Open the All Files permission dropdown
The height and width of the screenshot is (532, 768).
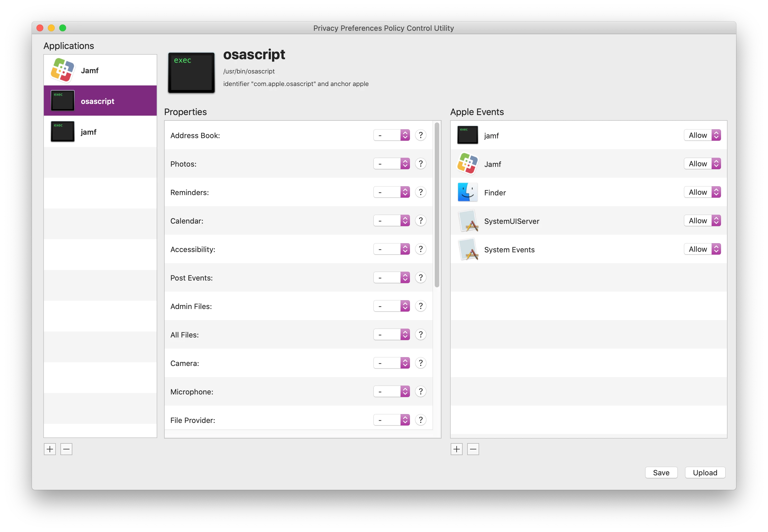point(392,334)
